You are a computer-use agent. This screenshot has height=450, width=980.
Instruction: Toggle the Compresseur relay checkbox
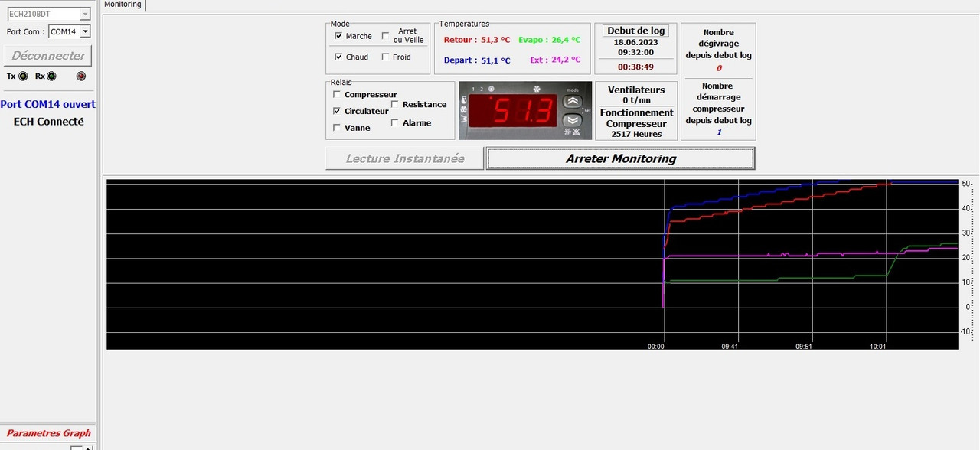(x=337, y=94)
